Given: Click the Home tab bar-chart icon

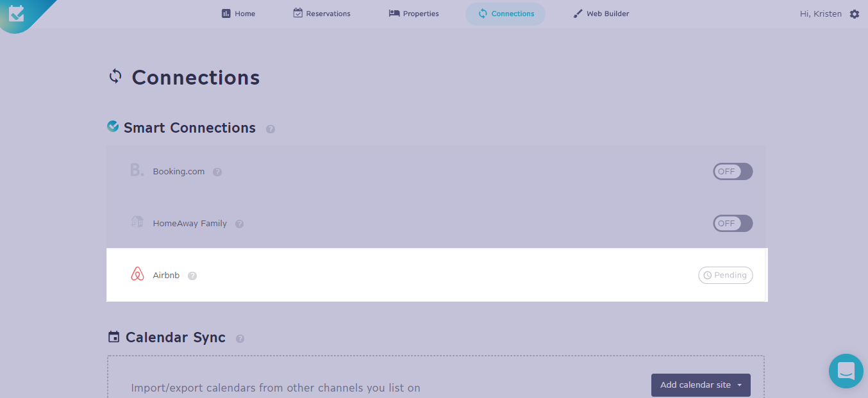Looking at the screenshot, I should (226, 13).
